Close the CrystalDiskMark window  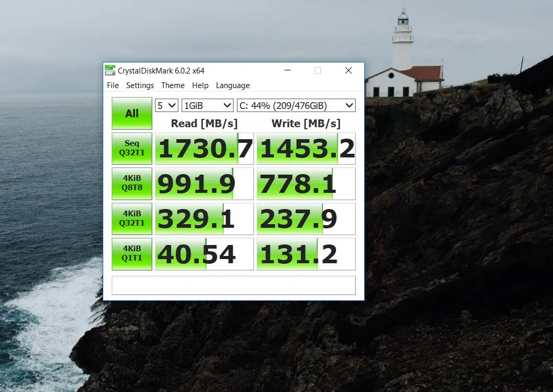tap(348, 70)
